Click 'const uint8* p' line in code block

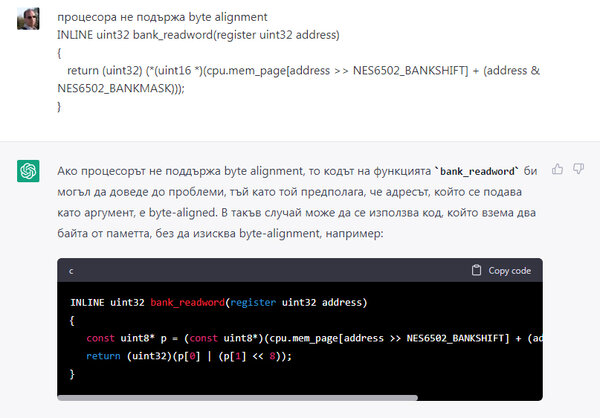coord(314,338)
